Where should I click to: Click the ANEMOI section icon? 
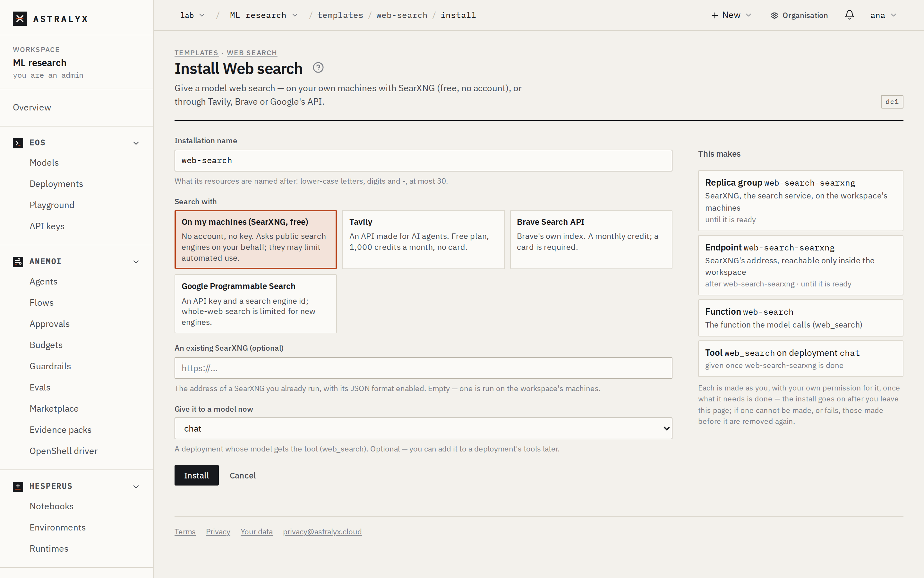pyautogui.click(x=18, y=262)
